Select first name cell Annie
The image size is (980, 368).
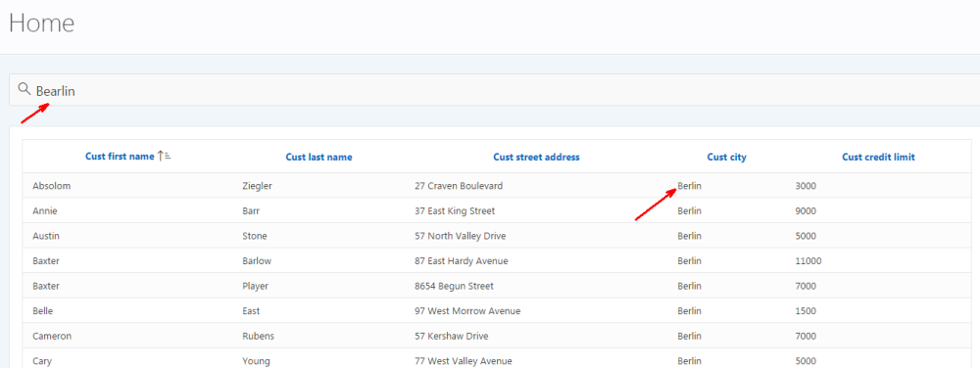(x=45, y=210)
